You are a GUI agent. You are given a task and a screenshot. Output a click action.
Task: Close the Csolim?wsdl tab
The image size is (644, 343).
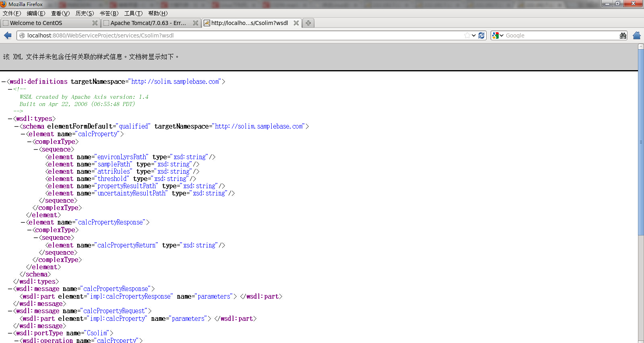point(296,23)
